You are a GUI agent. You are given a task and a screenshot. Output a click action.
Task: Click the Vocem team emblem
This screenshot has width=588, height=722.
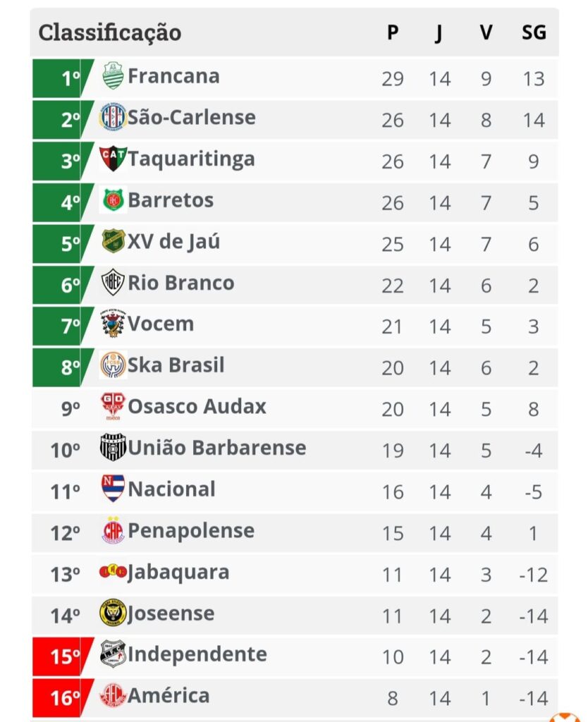point(113,323)
